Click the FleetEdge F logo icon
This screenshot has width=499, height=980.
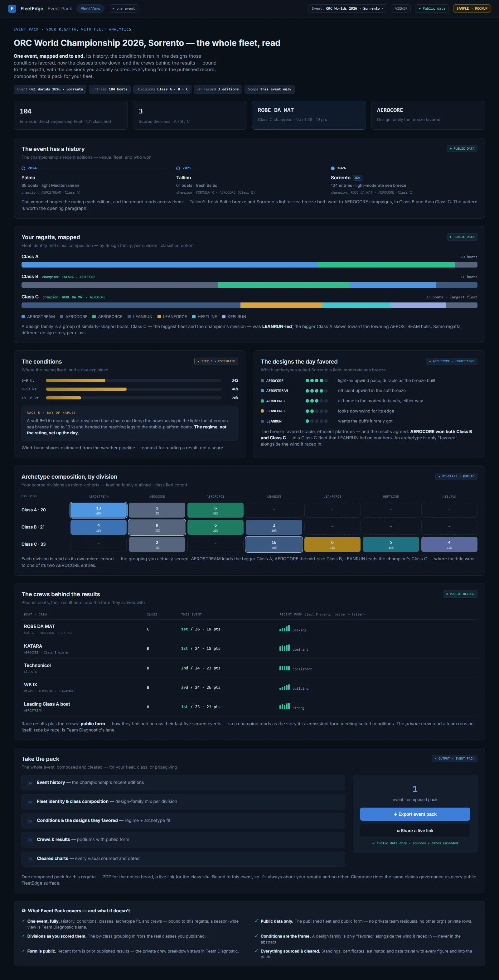[x=12, y=8]
